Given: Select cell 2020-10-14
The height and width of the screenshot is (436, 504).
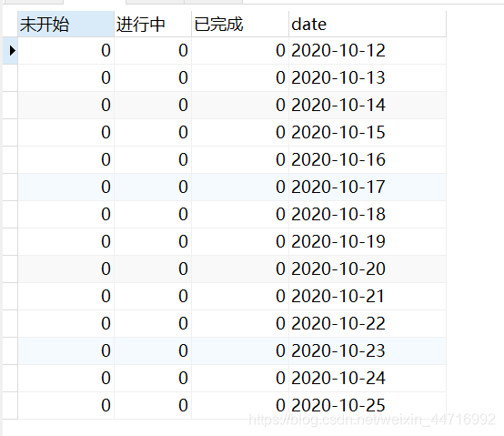Looking at the screenshot, I should pyautogui.click(x=368, y=106).
